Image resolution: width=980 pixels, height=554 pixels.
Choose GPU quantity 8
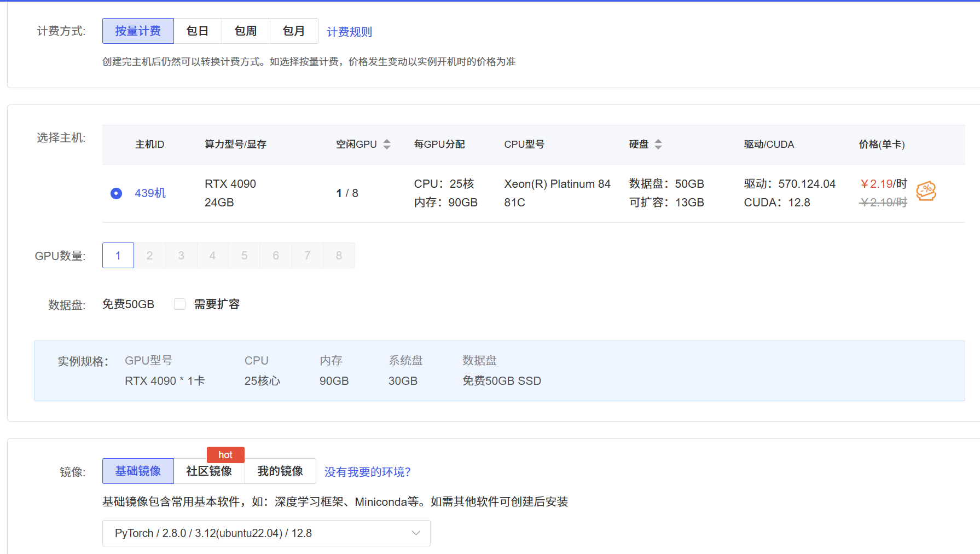coord(339,256)
